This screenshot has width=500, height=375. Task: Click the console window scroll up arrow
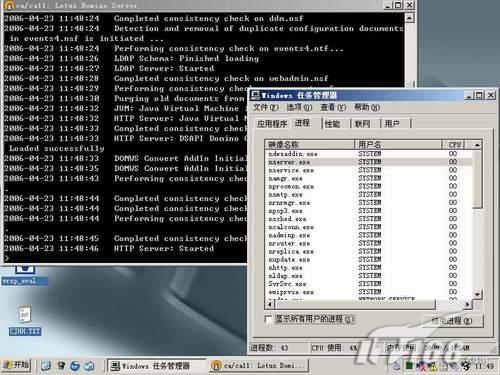(409, 17)
